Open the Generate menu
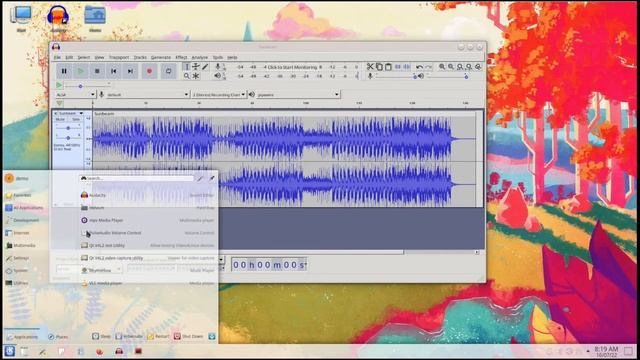The height and width of the screenshot is (360, 640). 161,58
